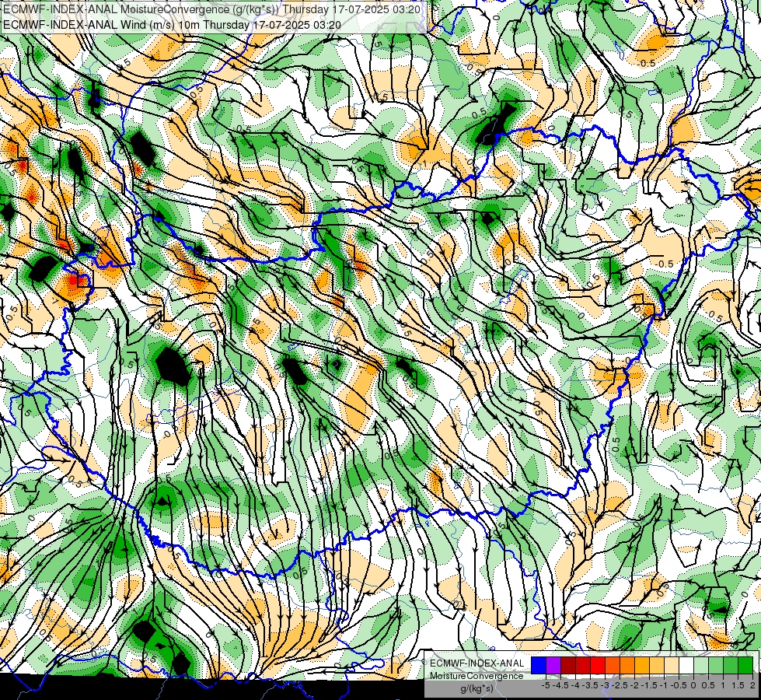The height and width of the screenshot is (700, 761).
Task: Click the legend tick value 1.5
Action: (x=738, y=685)
